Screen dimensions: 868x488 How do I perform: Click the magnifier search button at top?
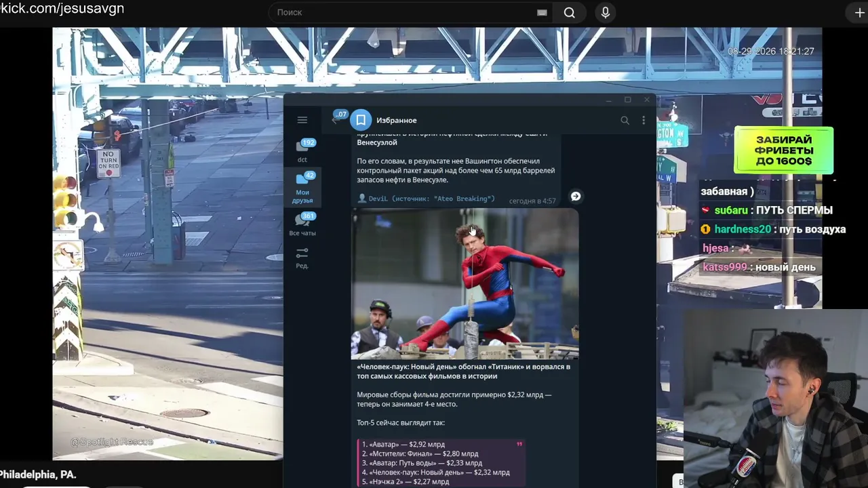pos(570,12)
